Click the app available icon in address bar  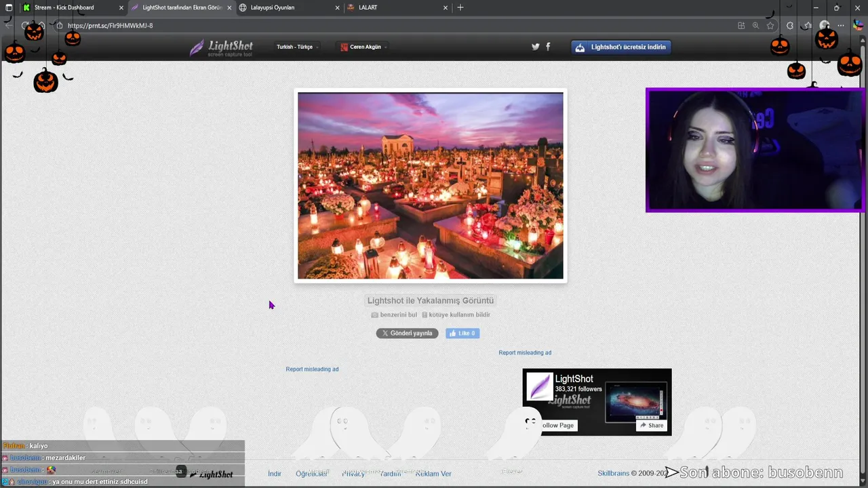tap(741, 26)
